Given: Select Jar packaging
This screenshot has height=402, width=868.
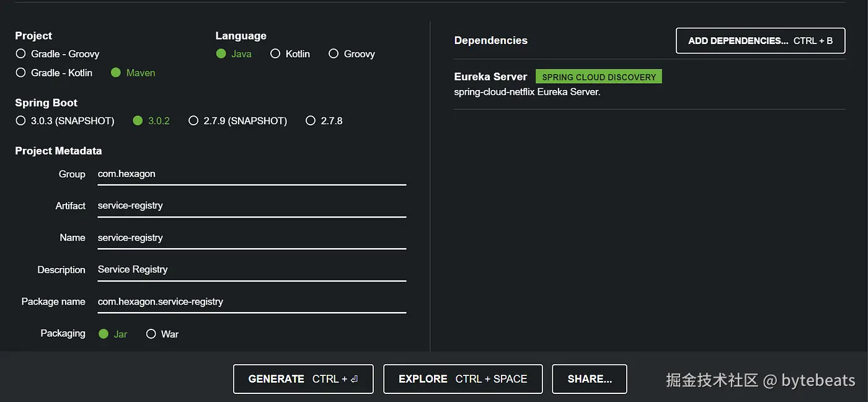Looking at the screenshot, I should [x=104, y=334].
